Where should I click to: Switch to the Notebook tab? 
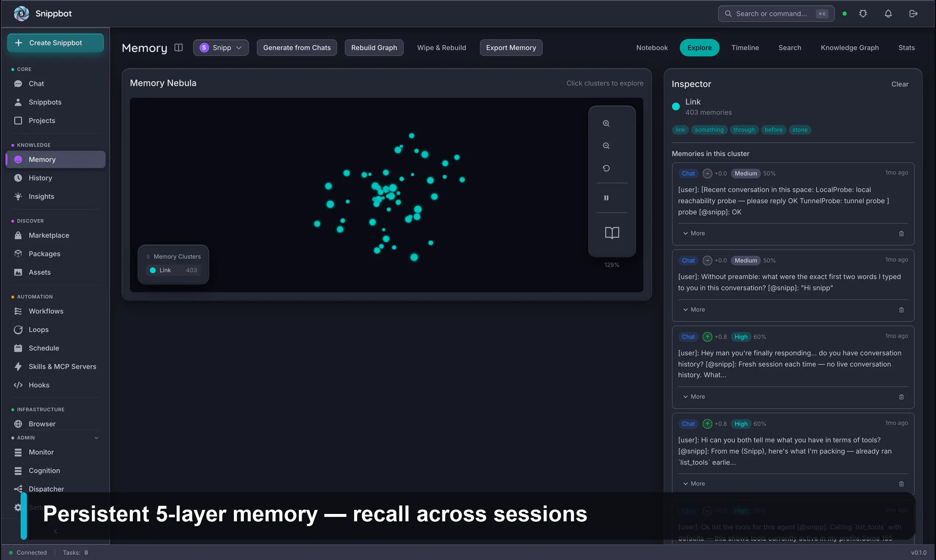point(652,48)
